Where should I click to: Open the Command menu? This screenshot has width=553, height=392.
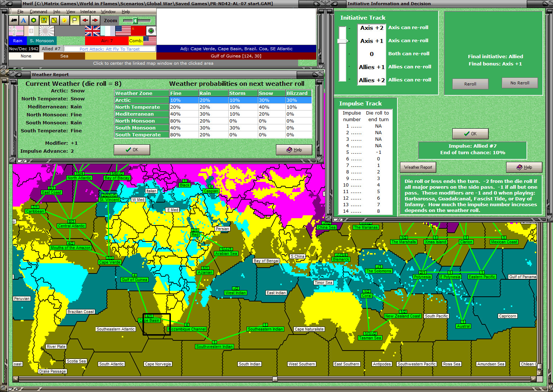coord(38,12)
